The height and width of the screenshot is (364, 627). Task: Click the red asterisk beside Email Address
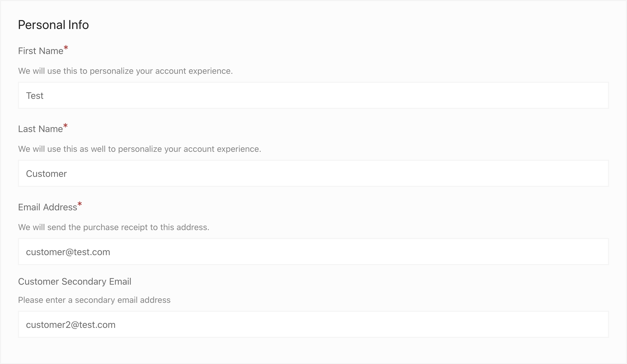80,204
